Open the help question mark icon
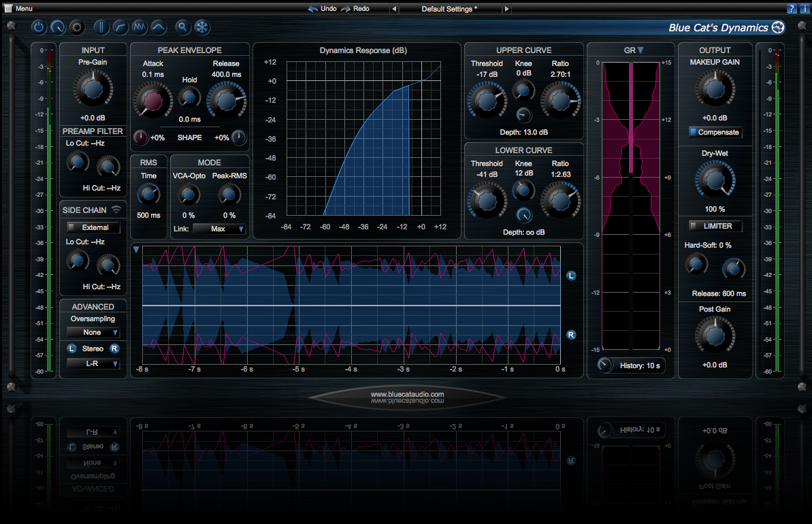This screenshot has height=524, width=812. point(792,8)
